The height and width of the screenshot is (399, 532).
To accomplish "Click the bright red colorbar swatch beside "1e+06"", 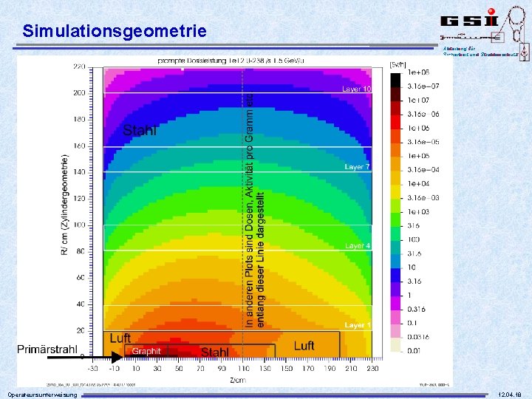I will 395,122.
